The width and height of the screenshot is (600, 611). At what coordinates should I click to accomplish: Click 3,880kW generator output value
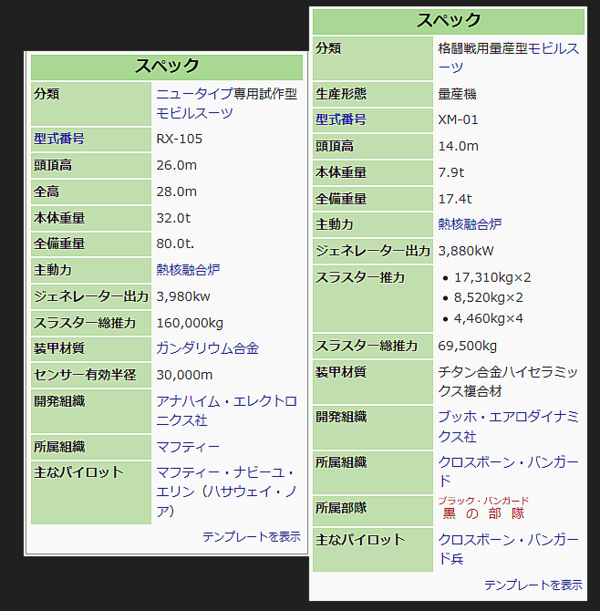[466, 251]
